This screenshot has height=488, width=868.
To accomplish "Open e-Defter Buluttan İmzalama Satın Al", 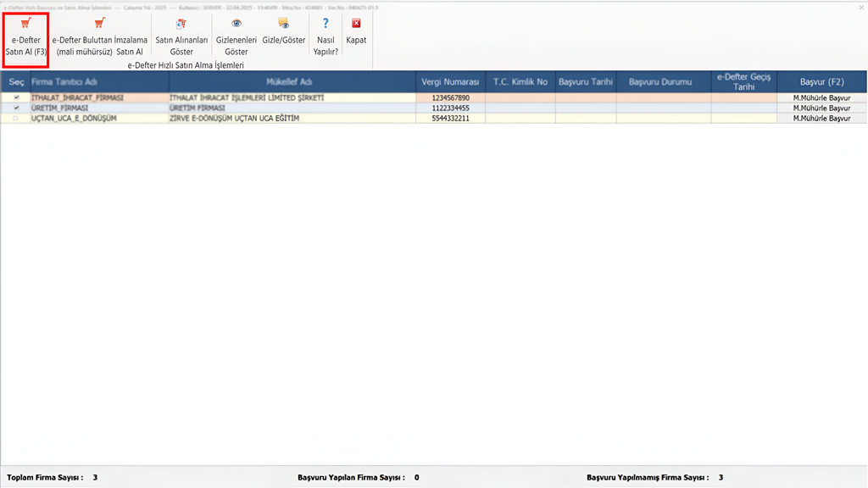I will click(100, 37).
